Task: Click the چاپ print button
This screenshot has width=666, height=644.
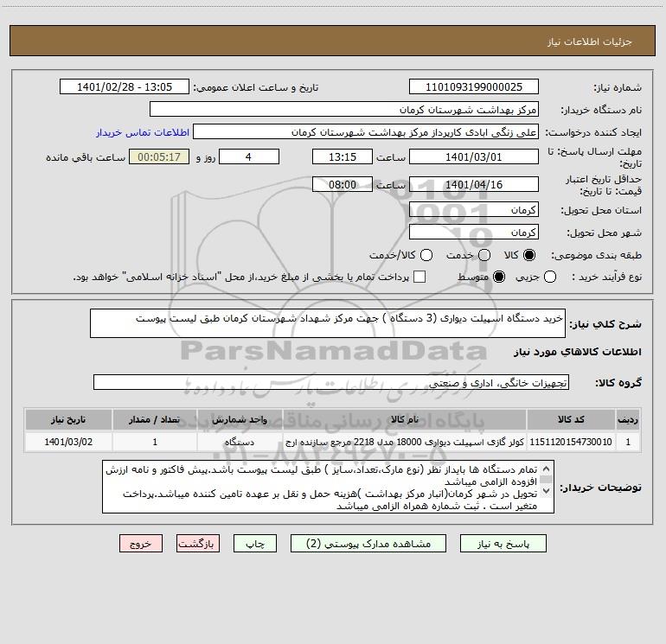Action: pos(255,544)
